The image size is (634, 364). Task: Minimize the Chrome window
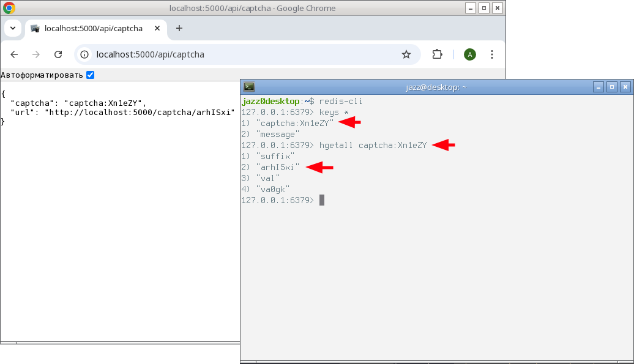[470, 8]
